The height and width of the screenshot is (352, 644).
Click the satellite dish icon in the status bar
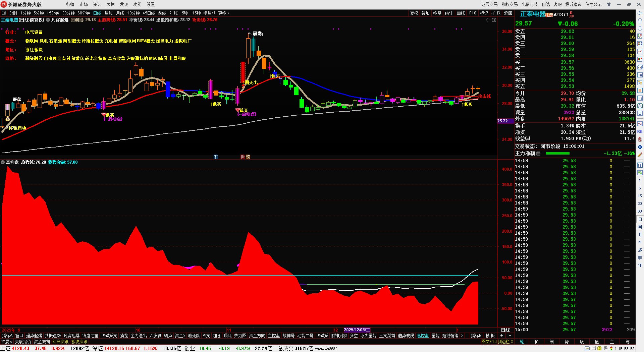point(606,349)
